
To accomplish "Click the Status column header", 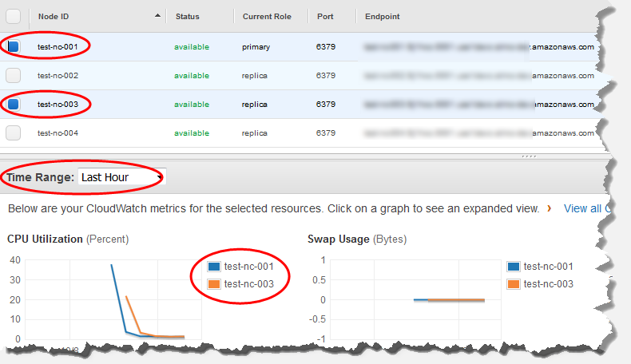I will click(187, 17).
